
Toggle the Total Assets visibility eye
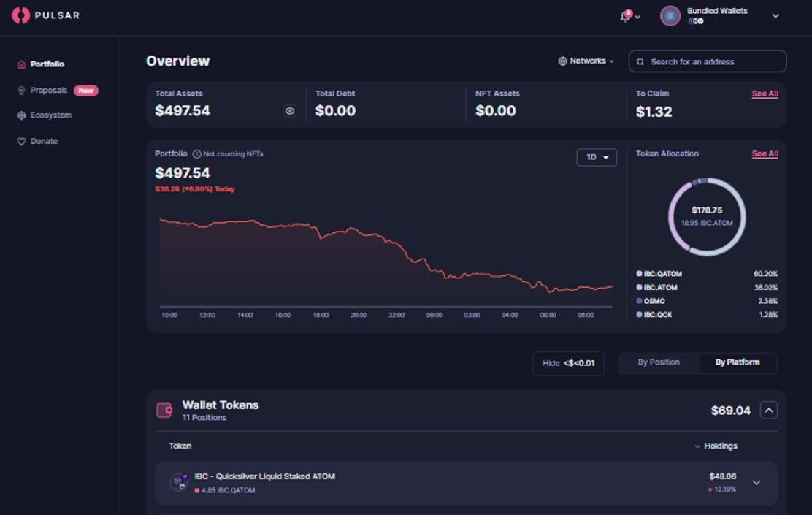pos(289,110)
